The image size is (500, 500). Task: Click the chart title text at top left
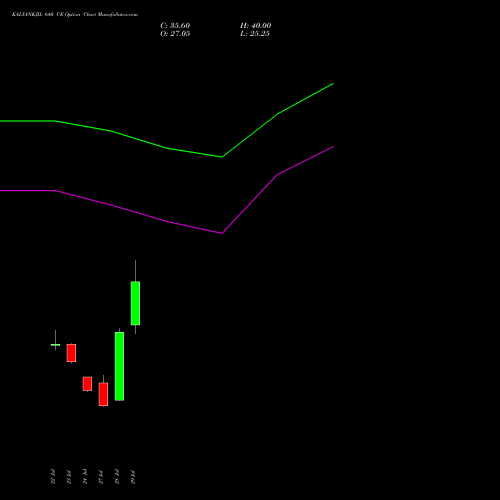pyautogui.click(x=75, y=15)
